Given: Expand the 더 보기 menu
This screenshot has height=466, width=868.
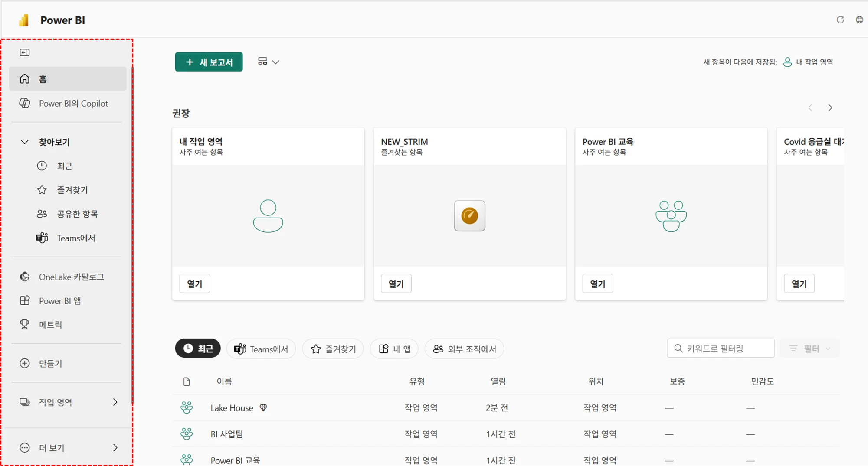Looking at the screenshot, I should tap(115, 447).
